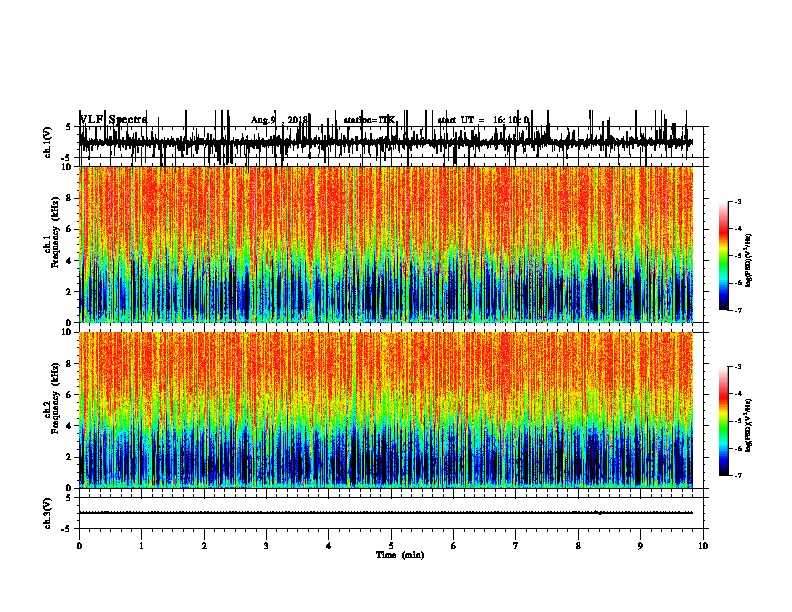This screenshot has width=792, height=612.
Task: Click the "8" minute tick label
Action: (x=578, y=545)
